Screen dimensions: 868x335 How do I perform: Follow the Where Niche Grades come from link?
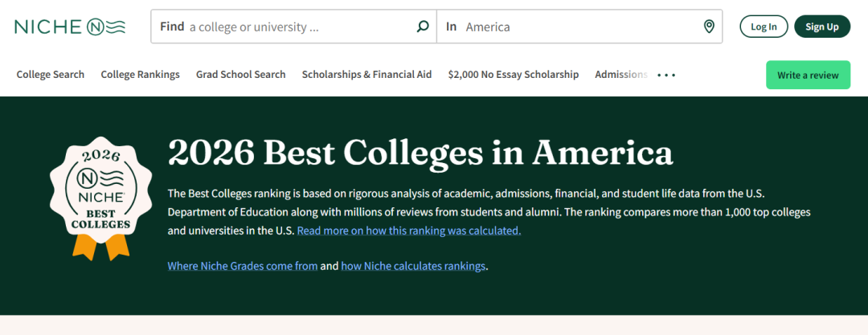(242, 266)
